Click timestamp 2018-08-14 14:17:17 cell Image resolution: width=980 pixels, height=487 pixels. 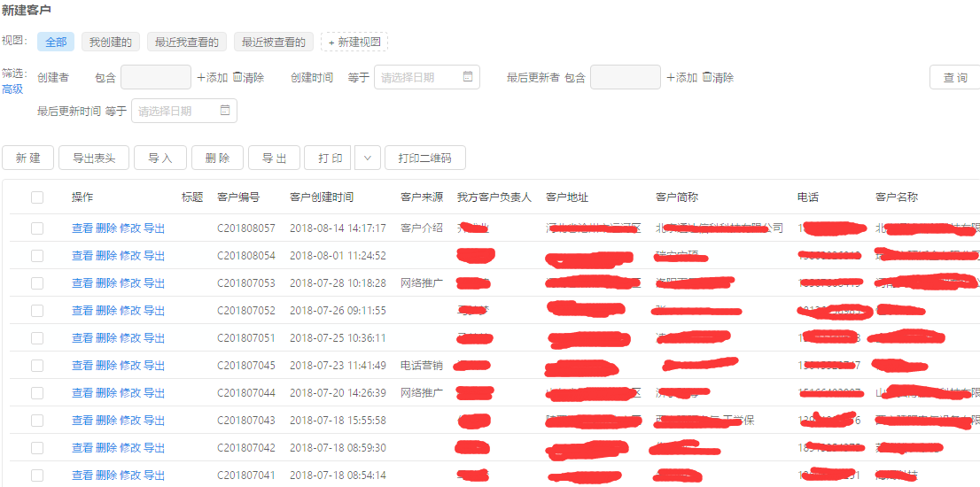338,228
